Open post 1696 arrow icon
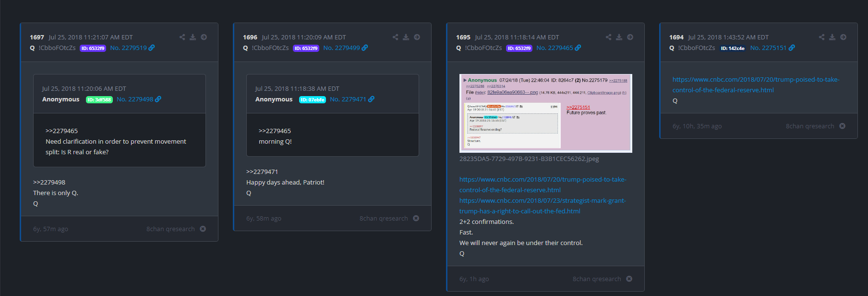Image resolution: width=868 pixels, height=296 pixels. (x=417, y=37)
